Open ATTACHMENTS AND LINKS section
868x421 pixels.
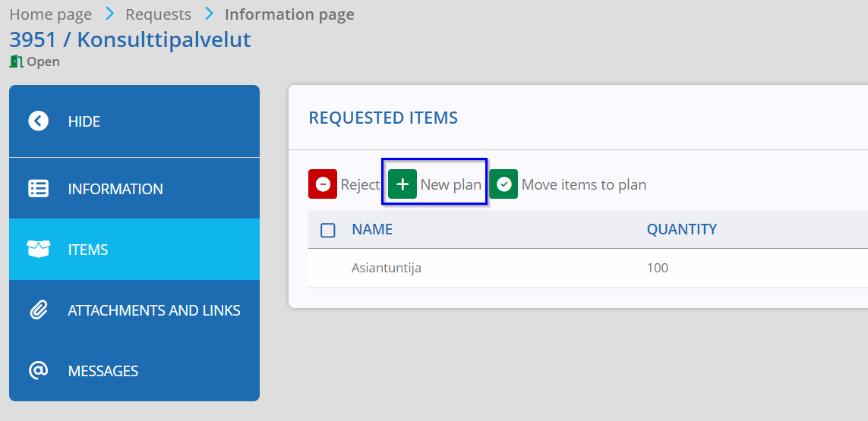[134, 309]
